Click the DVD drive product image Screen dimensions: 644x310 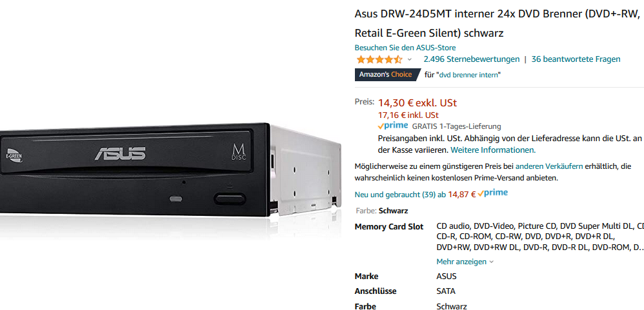170,170
